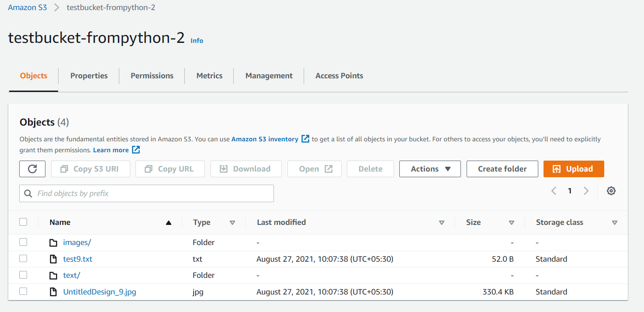The width and height of the screenshot is (644, 312).
Task: Open the view settings gear icon
Action: coord(611,190)
